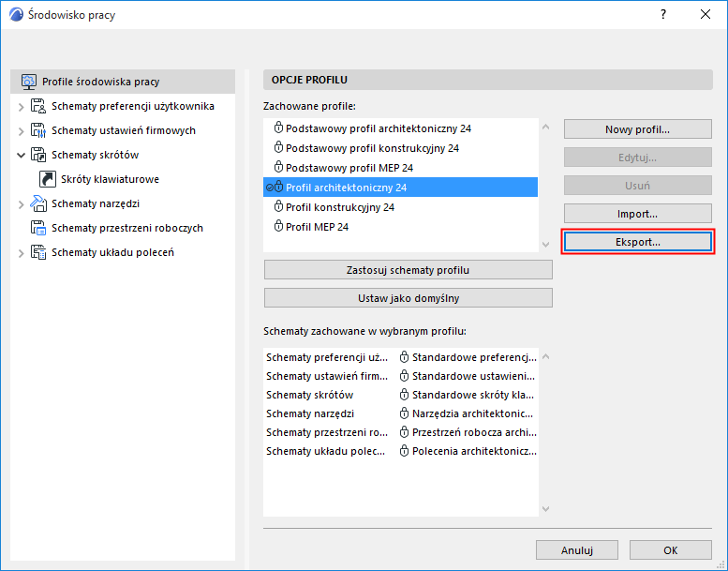Click lock icon of Podstawowy profil konstrukcyjny 24

pyautogui.click(x=278, y=147)
